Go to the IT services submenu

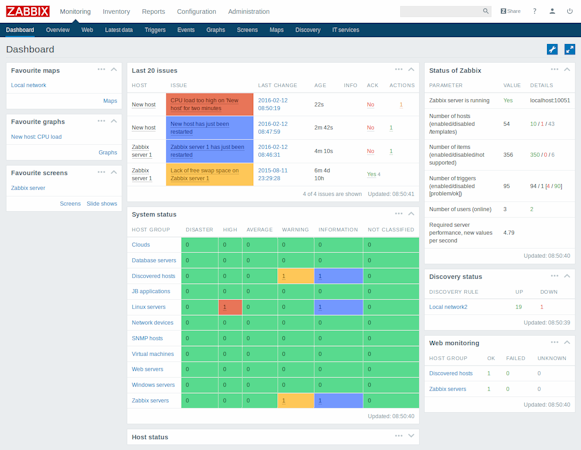[x=346, y=30]
